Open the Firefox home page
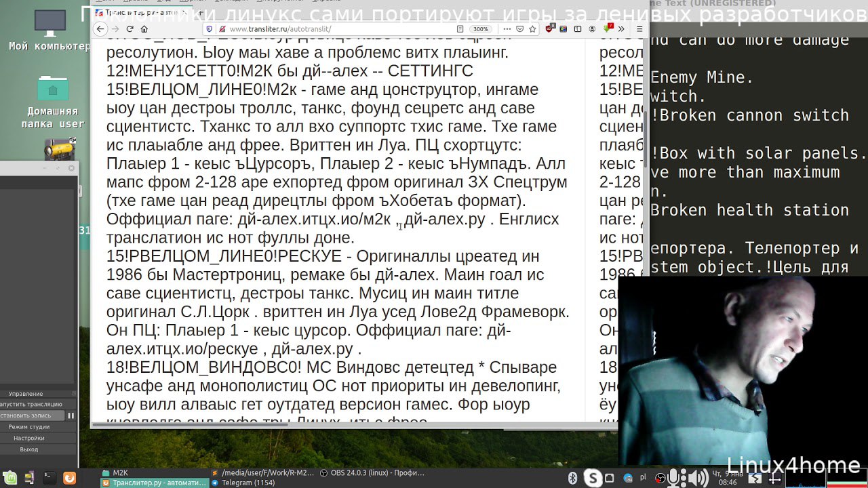This screenshot has width=868, height=488. click(144, 29)
